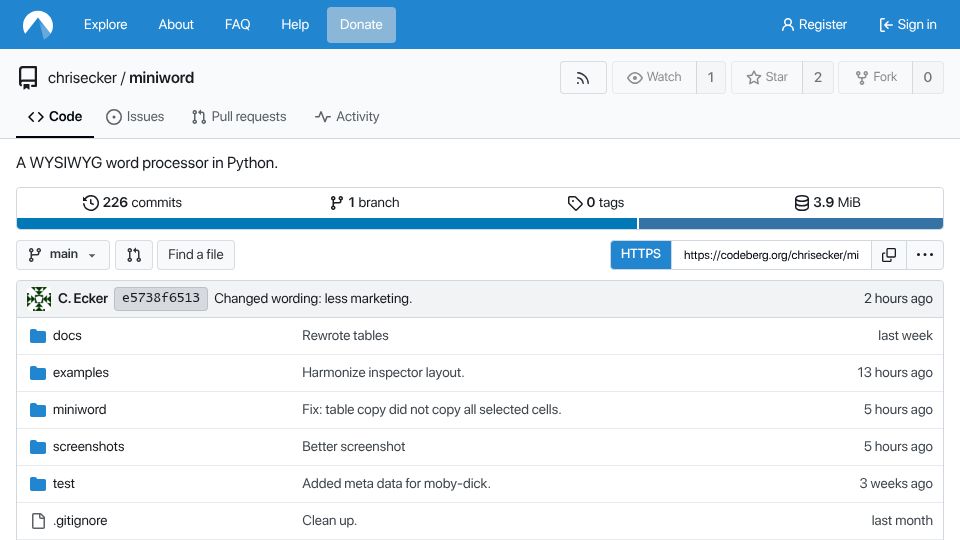Open the test folder
The width and height of the screenshot is (960, 540).
[x=64, y=484]
